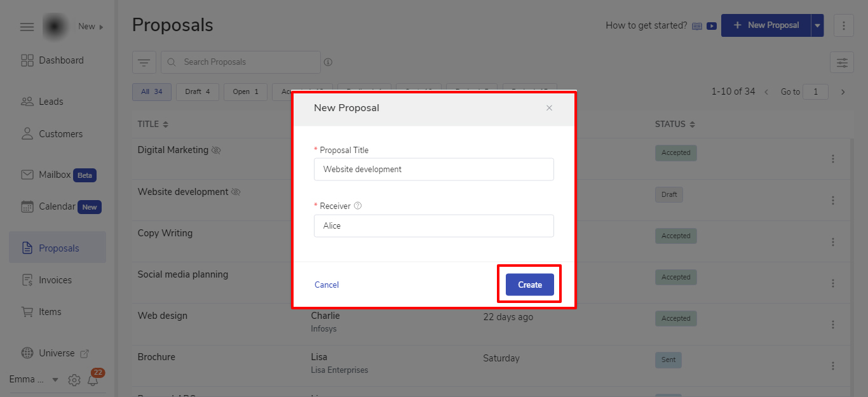Open Invoices in the sidebar
The image size is (868, 397).
(55, 280)
